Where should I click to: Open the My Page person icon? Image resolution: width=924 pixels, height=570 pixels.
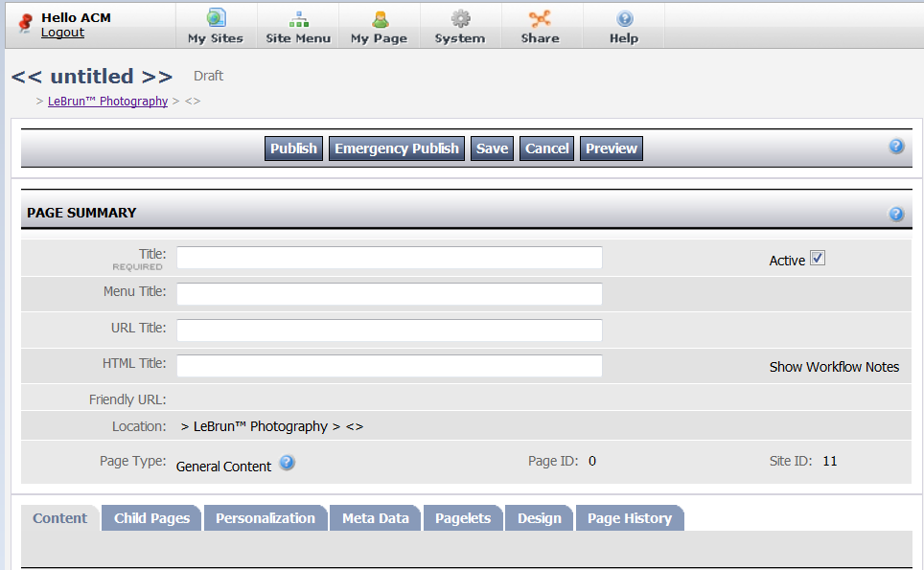pos(380,18)
